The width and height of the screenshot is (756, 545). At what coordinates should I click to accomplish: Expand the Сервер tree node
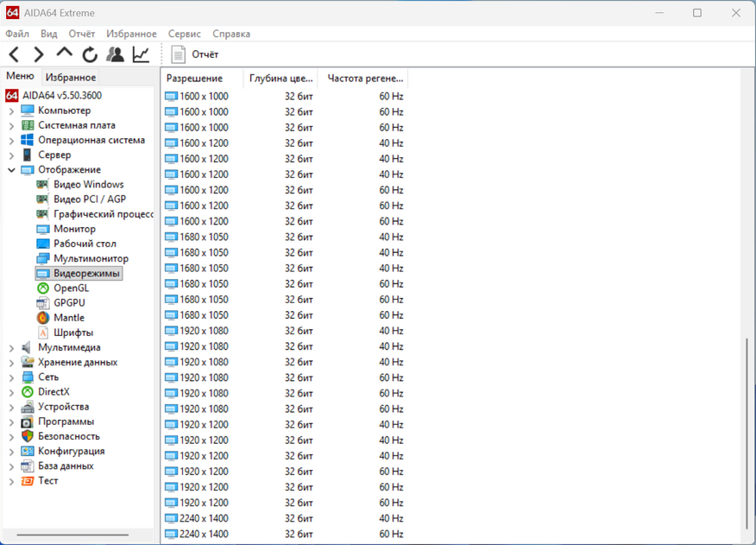tap(11, 155)
